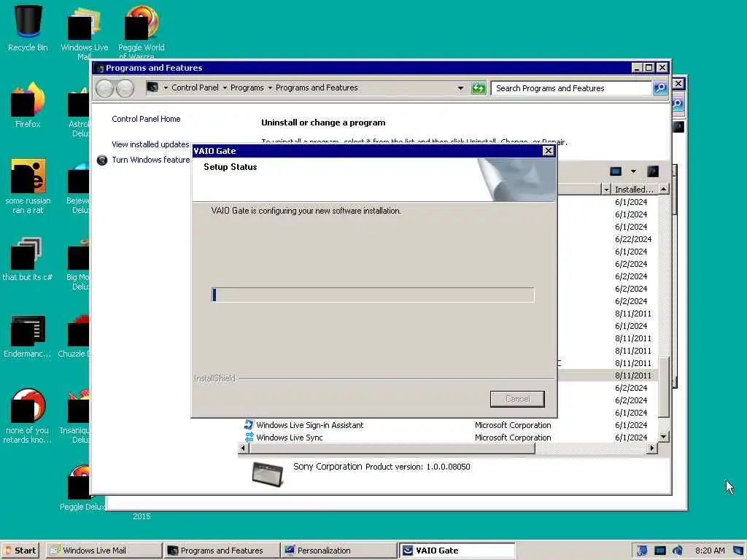Click the display icon in the system tray
747x560 pixels.
pos(659,551)
